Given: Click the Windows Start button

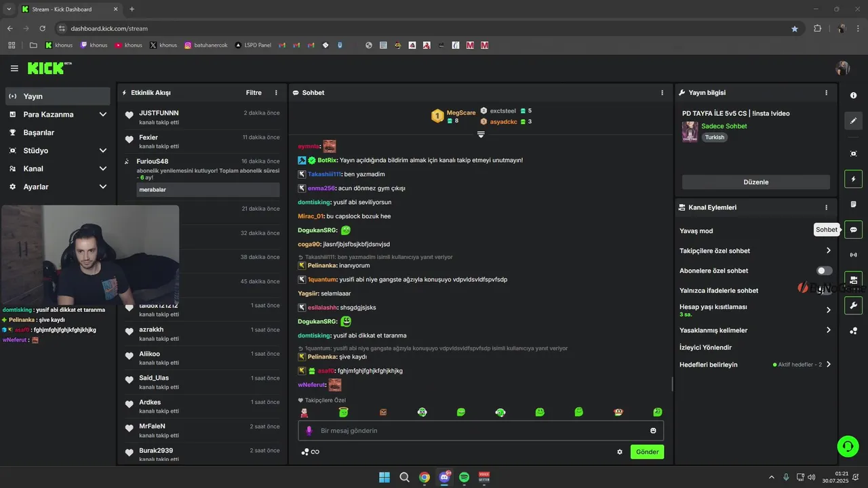Looking at the screenshot, I should [x=384, y=477].
